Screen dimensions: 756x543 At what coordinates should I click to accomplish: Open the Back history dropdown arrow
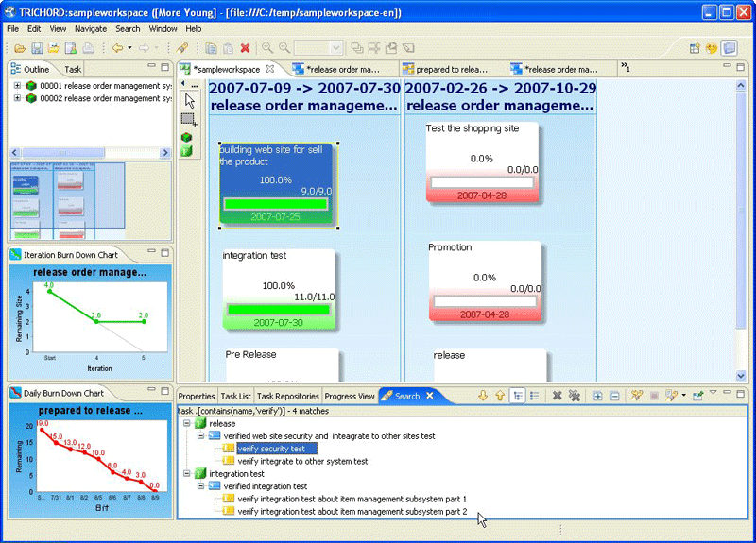[129, 48]
